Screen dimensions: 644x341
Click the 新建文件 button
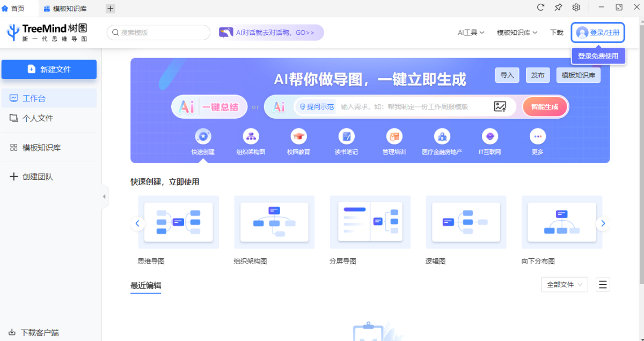coord(49,69)
